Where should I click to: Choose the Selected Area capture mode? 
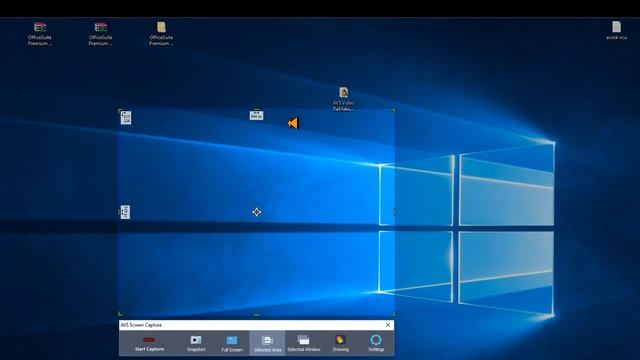267,343
